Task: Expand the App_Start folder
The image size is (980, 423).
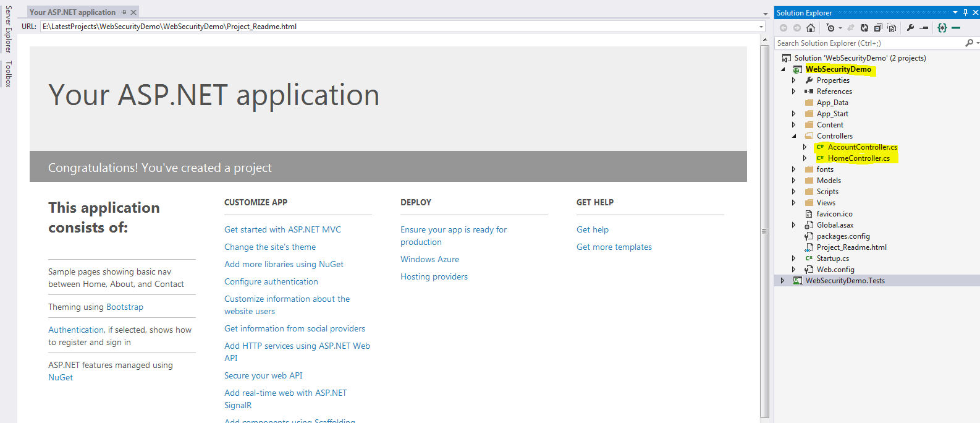Action: point(794,114)
